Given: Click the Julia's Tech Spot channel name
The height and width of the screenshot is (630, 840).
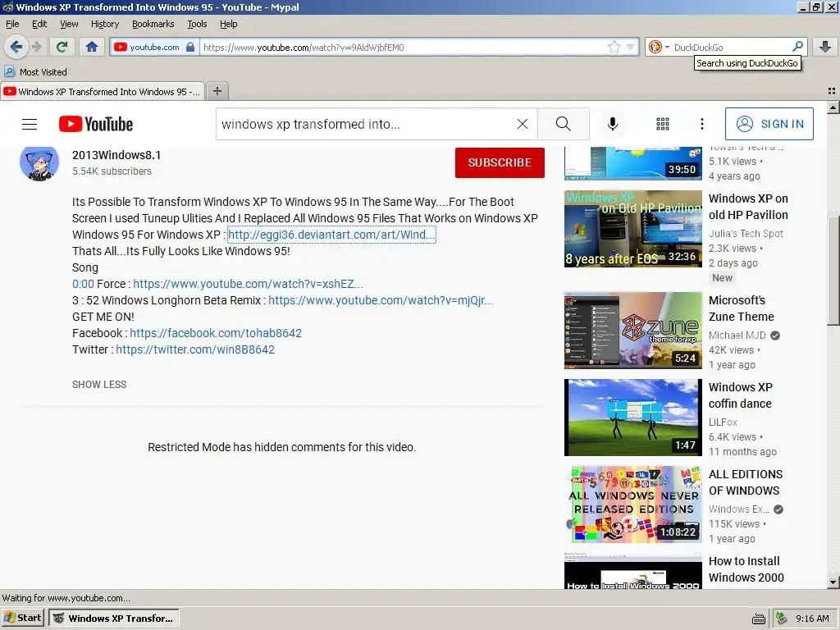Looking at the screenshot, I should pyautogui.click(x=746, y=234).
